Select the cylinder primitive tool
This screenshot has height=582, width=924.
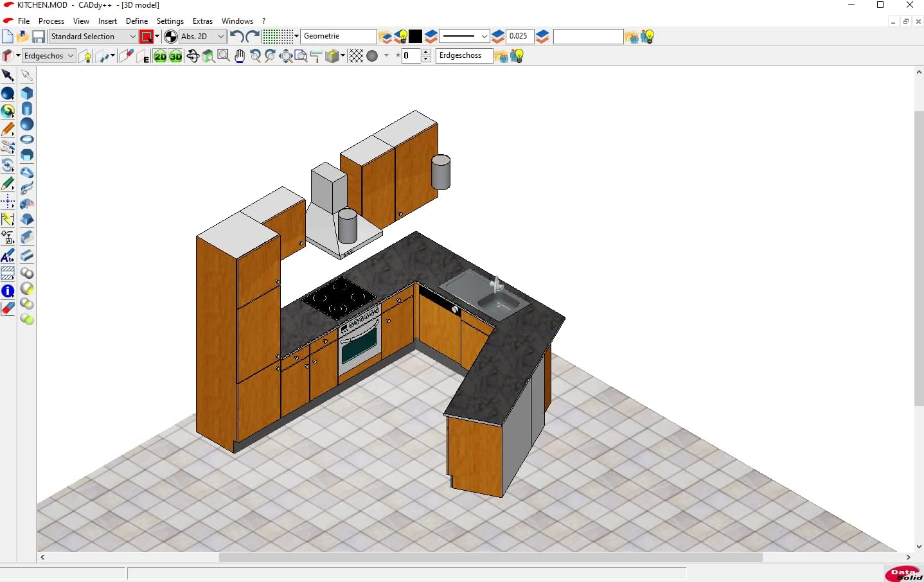tap(27, 109)
